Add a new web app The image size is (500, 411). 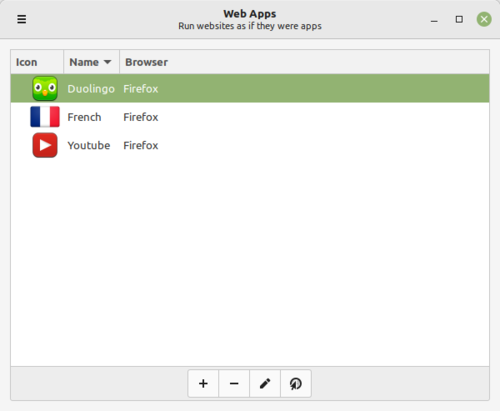click(203, 383)
